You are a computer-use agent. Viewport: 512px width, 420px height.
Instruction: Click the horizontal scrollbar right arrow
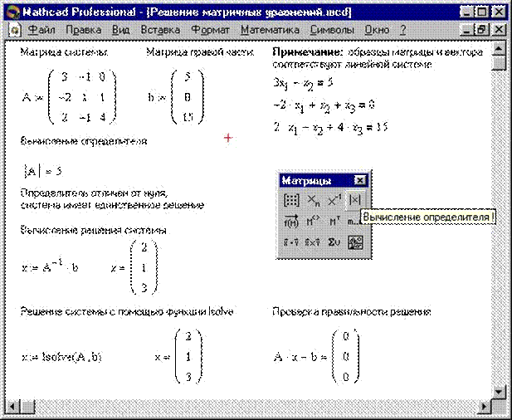click(x=484, y=406)
